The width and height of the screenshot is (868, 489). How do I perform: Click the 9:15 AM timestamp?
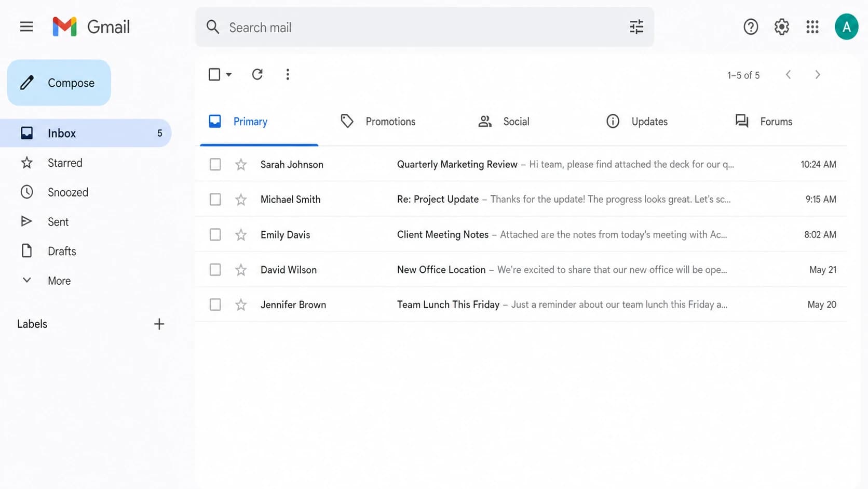[x=821, y=200]
